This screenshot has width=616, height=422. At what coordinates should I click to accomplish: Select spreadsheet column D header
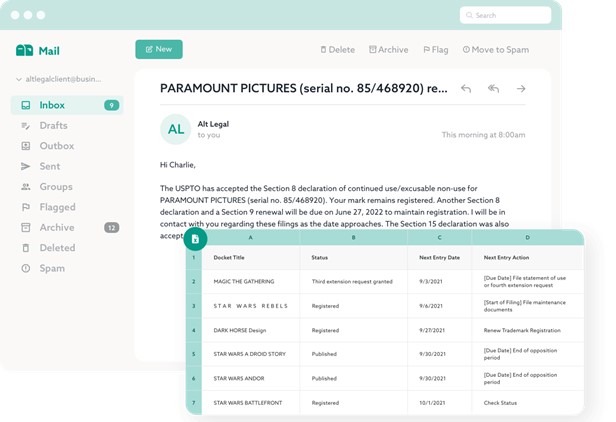click(x=528, y=237)
